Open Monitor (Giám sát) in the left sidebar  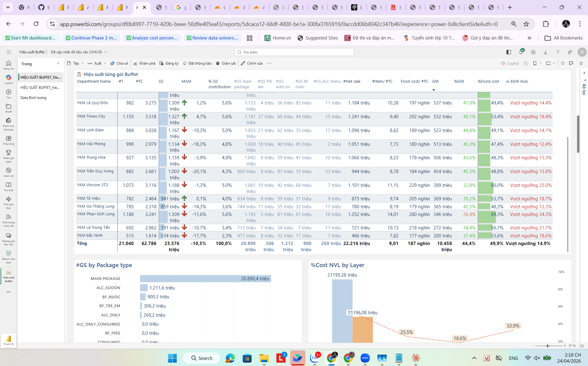point(9,172)
